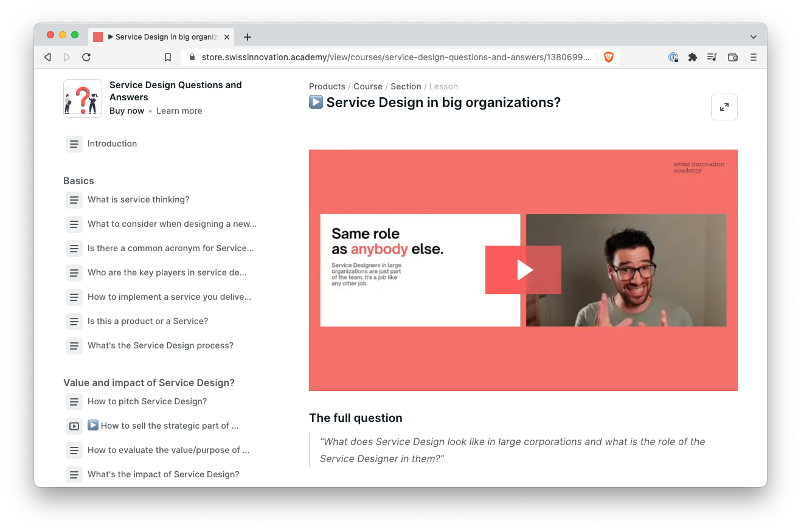Image resolution: width=801 pixels, height=532 pixels.
Task: Close the Service Design browser tab
Action: click(x=227, y=37)
